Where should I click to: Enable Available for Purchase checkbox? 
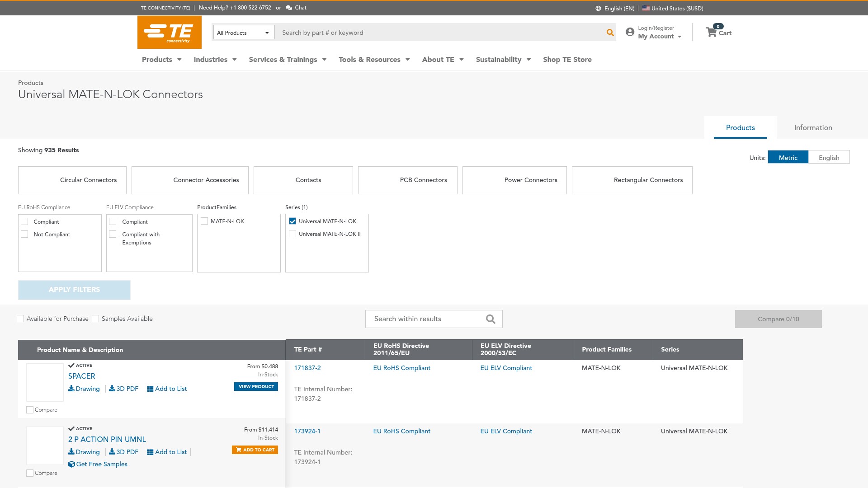(20, 319)
